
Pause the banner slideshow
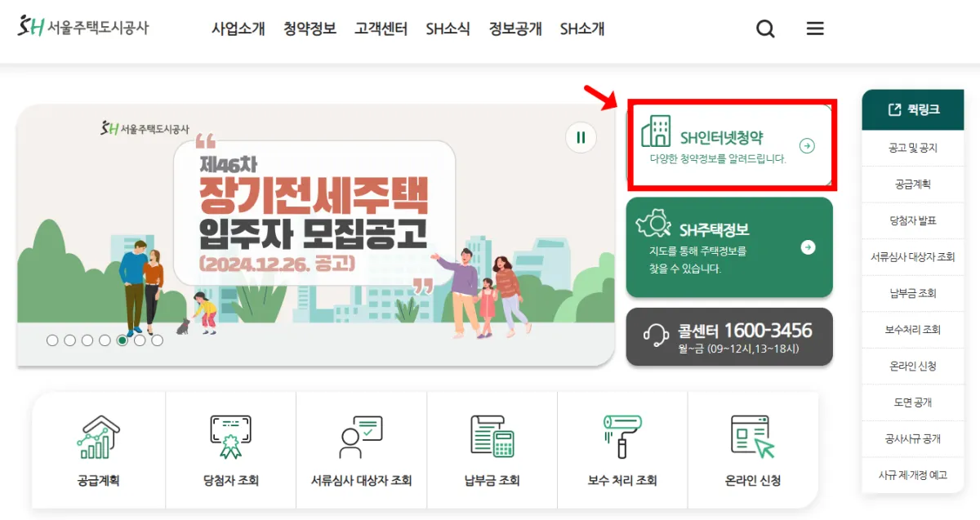coord(581,137)
